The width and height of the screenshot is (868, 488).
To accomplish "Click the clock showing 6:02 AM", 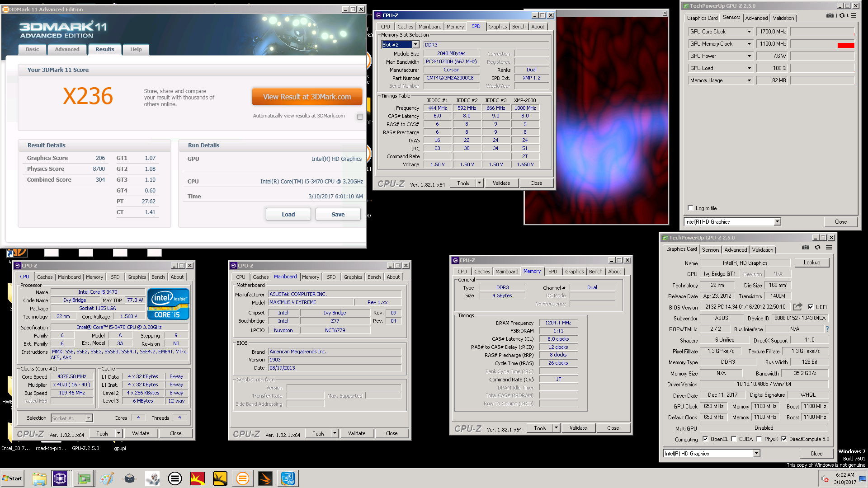I will pos(845,475).
